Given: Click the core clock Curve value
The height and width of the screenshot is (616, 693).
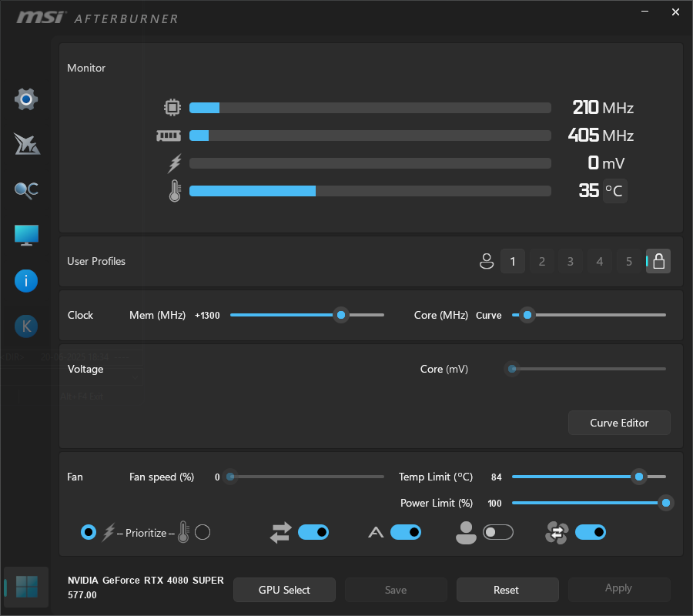Looking at the screenshot, I should coord(489,316).
